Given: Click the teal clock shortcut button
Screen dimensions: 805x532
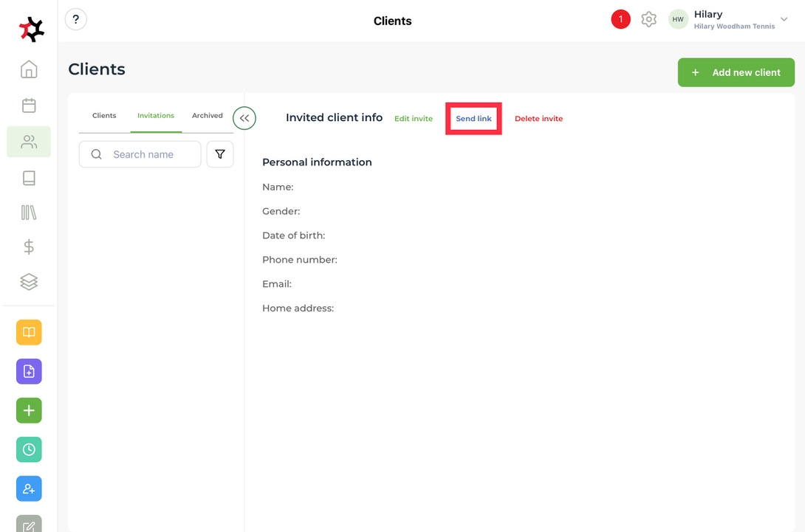Looking at the screenshot, I should coord(29,449).
